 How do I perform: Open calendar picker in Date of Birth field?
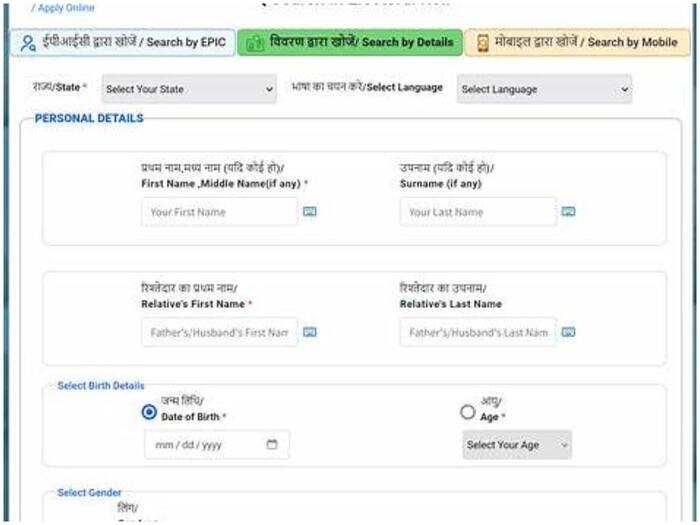pos(272,444)
